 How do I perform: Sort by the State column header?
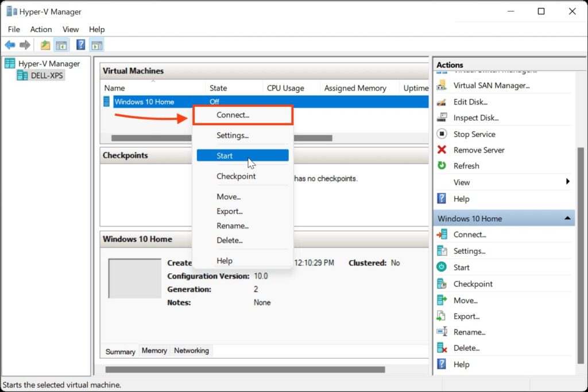point(234,88)
